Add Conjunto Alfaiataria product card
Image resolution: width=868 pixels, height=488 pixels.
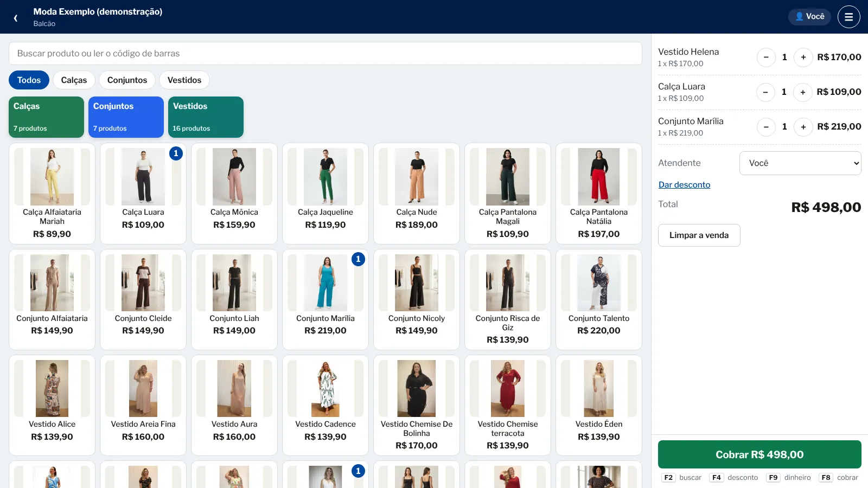pos(52,299)
